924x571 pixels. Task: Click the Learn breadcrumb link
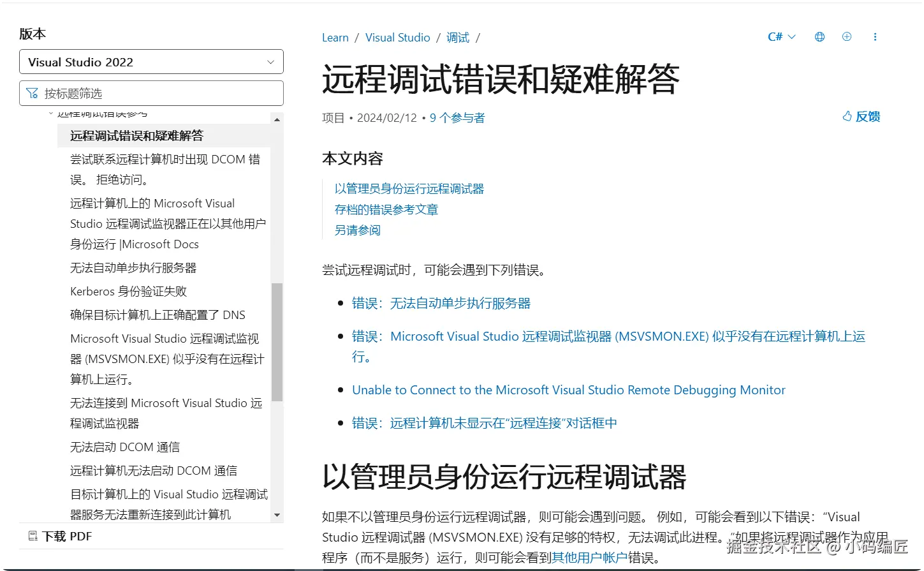coord(335,38)
